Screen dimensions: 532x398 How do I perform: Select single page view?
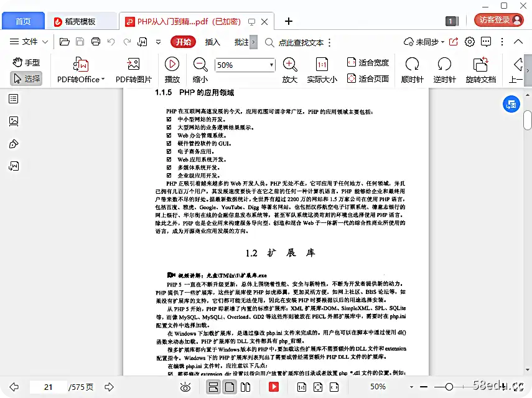click(230, 387)
